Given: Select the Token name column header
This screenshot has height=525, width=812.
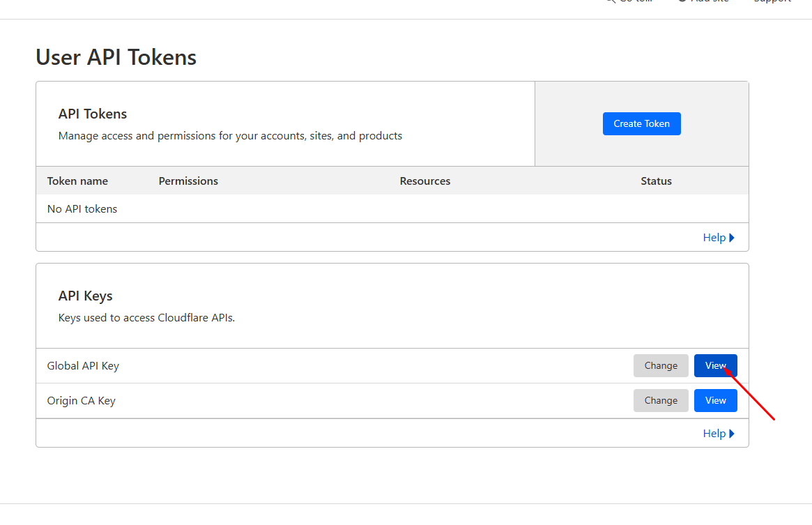Looking at the screenshot, I should [77, 181].
